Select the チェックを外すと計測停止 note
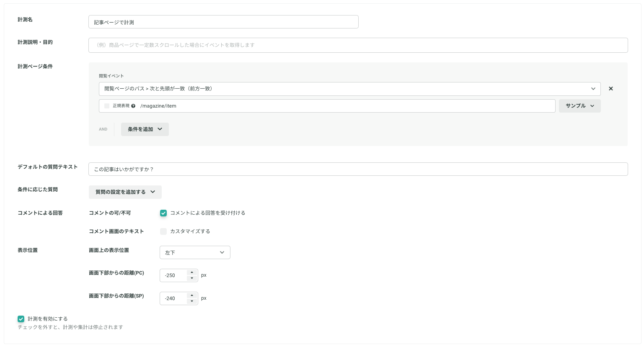 [x=70, y=327]
